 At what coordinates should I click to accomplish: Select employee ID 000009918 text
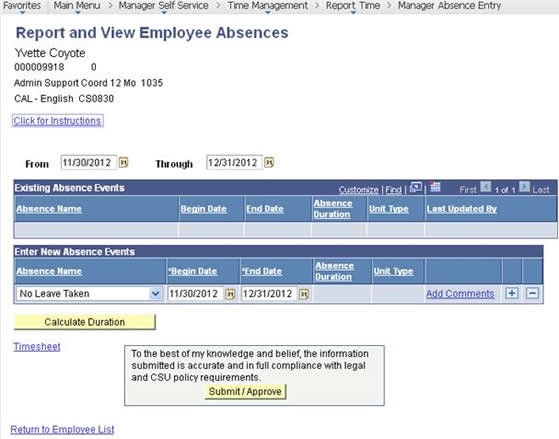click(39, 67)
